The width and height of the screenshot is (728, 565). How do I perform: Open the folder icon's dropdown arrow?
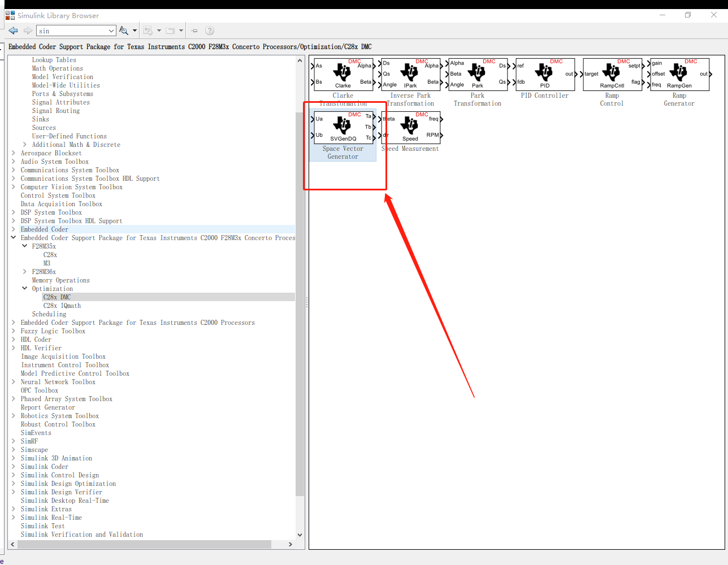pyautogui.click(x=181, y=31)
